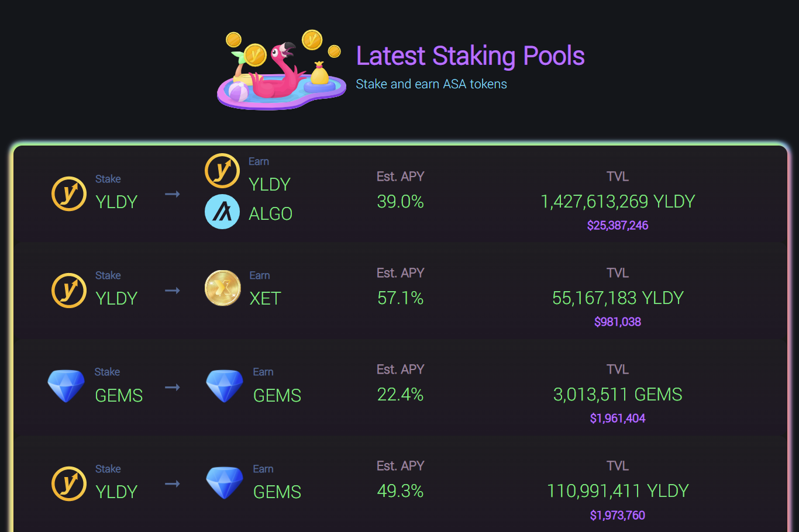Select the GEMS diamond stake icon
Screen dimensions: 799x532
[x=66, y=386]
